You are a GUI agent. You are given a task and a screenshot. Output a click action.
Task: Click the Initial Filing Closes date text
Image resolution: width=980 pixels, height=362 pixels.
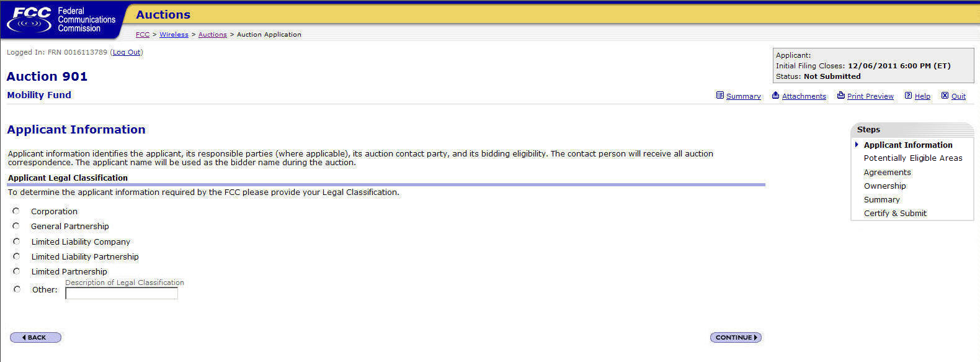(x=863, y=66)
